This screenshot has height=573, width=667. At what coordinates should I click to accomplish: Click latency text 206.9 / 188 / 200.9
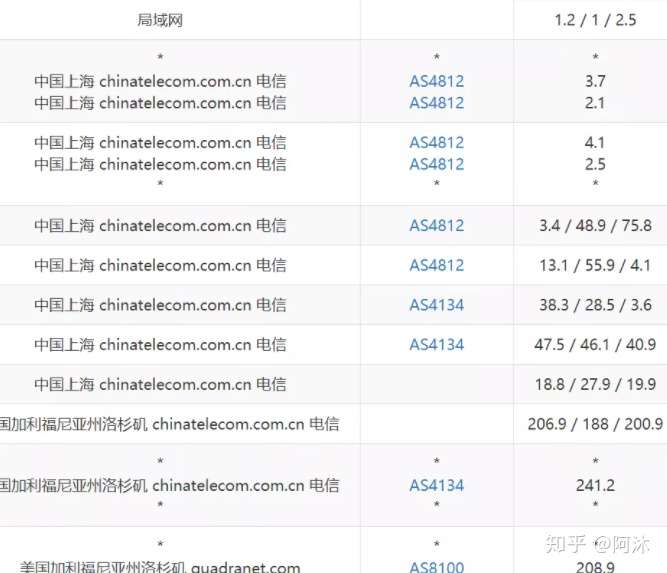(x=595, y=424)
